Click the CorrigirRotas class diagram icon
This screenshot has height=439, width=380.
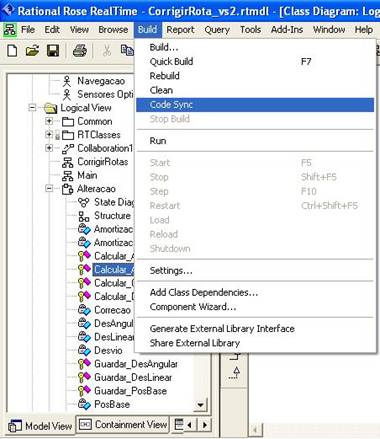click(x=68, y=162)
